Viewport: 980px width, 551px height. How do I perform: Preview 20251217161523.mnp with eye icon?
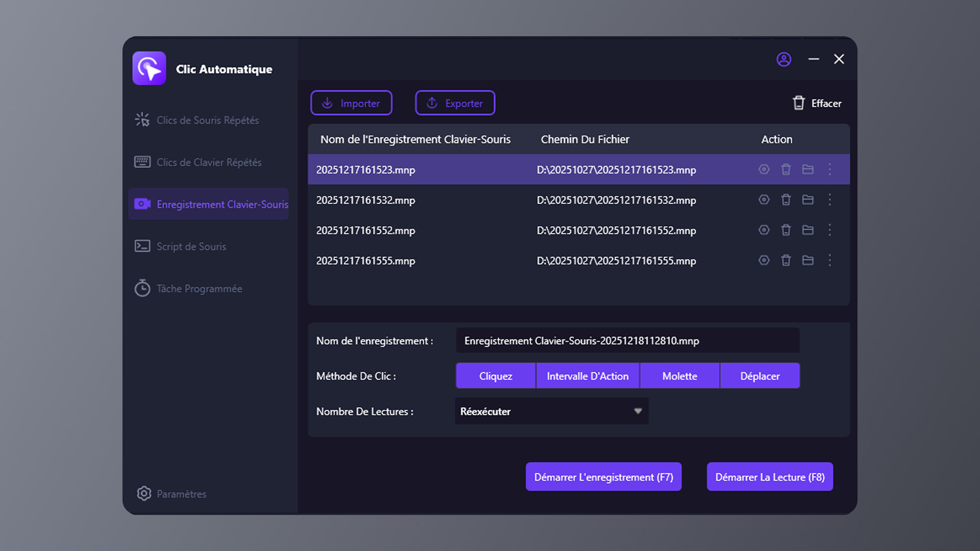pos(764,169)
